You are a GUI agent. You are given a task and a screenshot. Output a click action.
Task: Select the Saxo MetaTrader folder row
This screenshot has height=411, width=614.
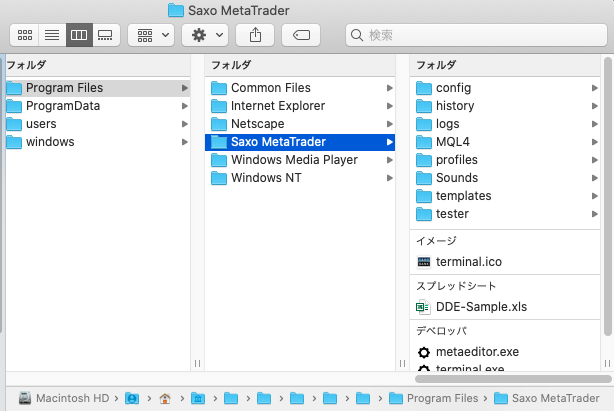(x=300, y=142)
